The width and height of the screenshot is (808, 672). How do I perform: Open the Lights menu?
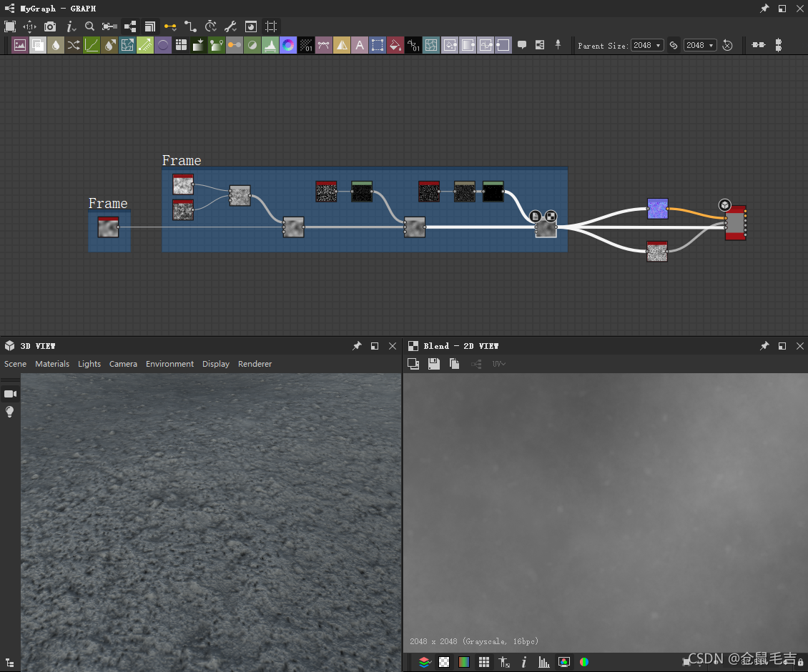89,364
